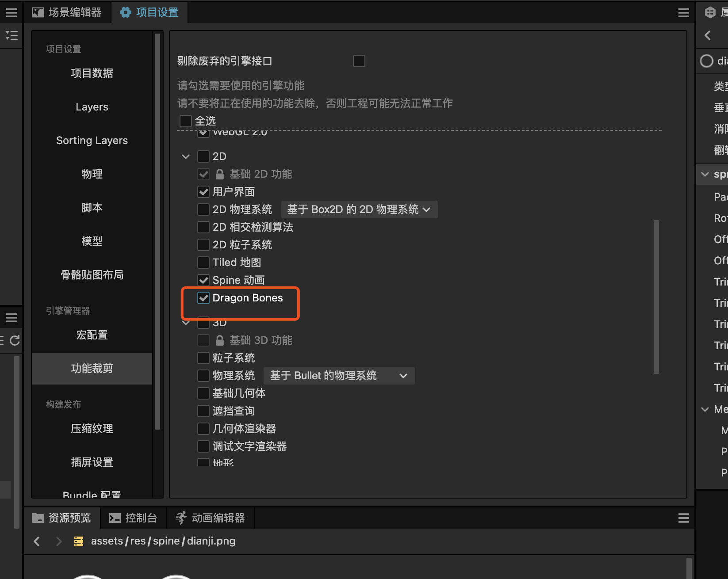Collapse the sp section in inspector
The height and width of the screenshot is (579, 728).
tap(705, 174)
